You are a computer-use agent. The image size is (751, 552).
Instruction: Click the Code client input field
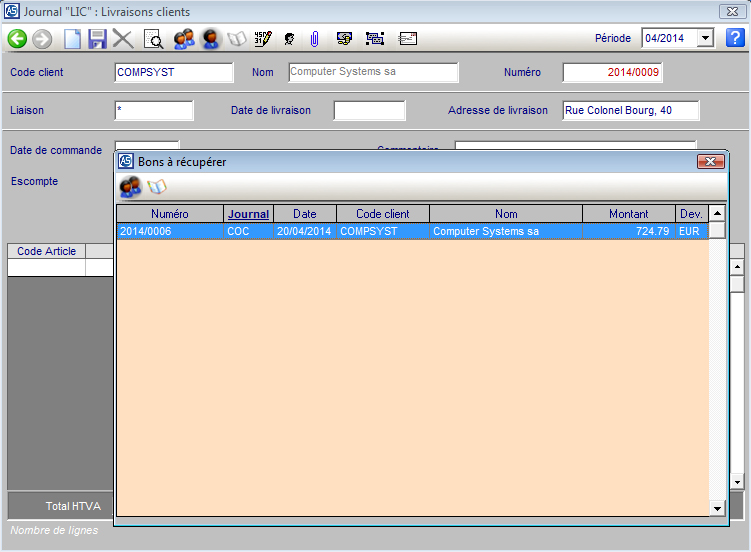click(174, 73)
